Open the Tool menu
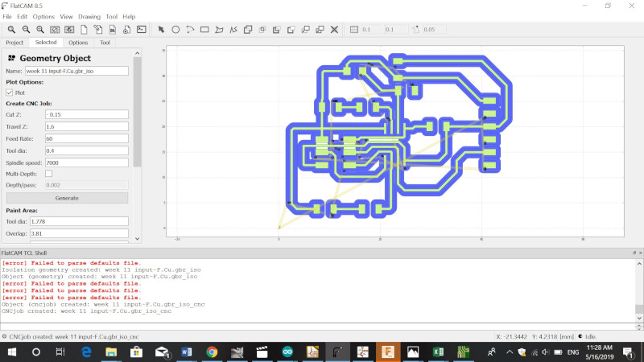Screen dimensions: 644x362 click(112, 17)
